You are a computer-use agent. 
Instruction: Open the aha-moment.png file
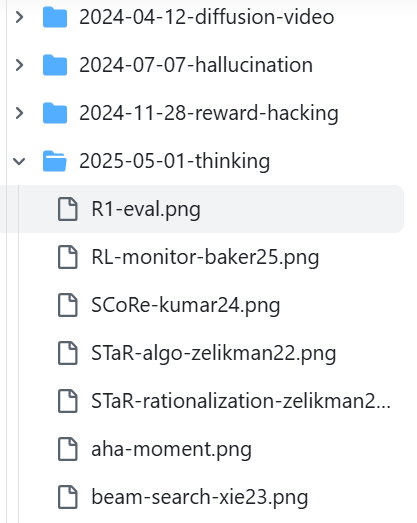(x=171, y=449)
